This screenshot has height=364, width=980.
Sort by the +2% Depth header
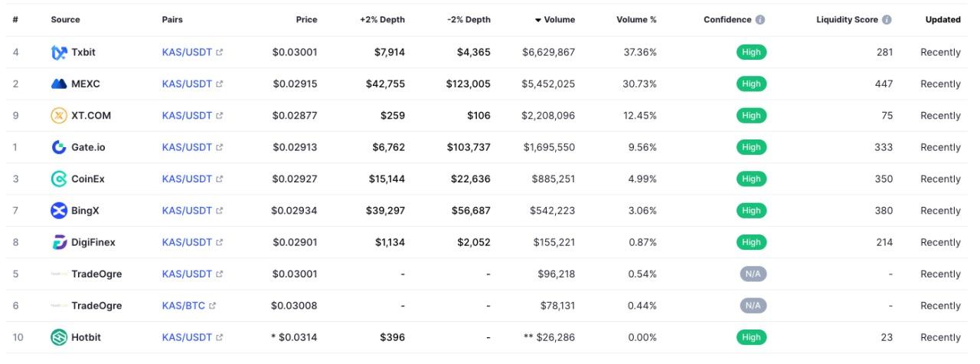[382, 20]
